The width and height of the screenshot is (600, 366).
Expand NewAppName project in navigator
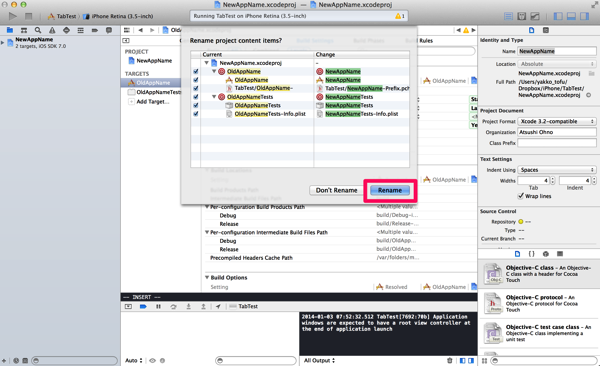[3, 42]
